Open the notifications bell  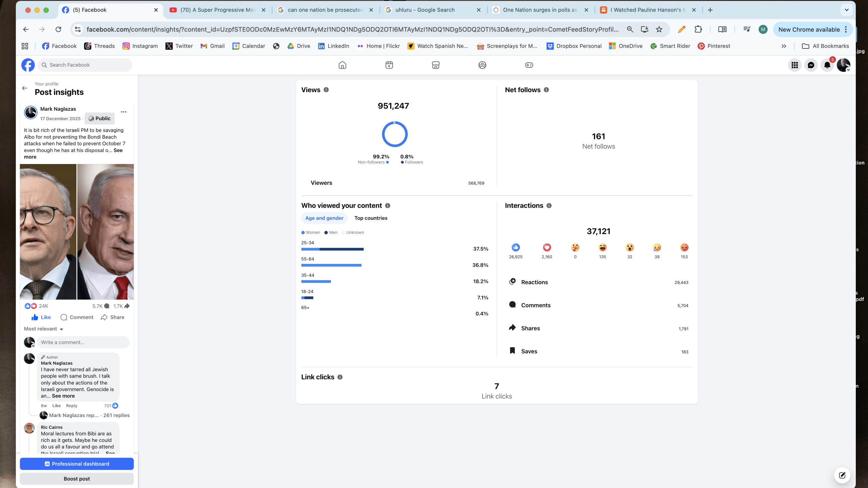coord(827,65)
